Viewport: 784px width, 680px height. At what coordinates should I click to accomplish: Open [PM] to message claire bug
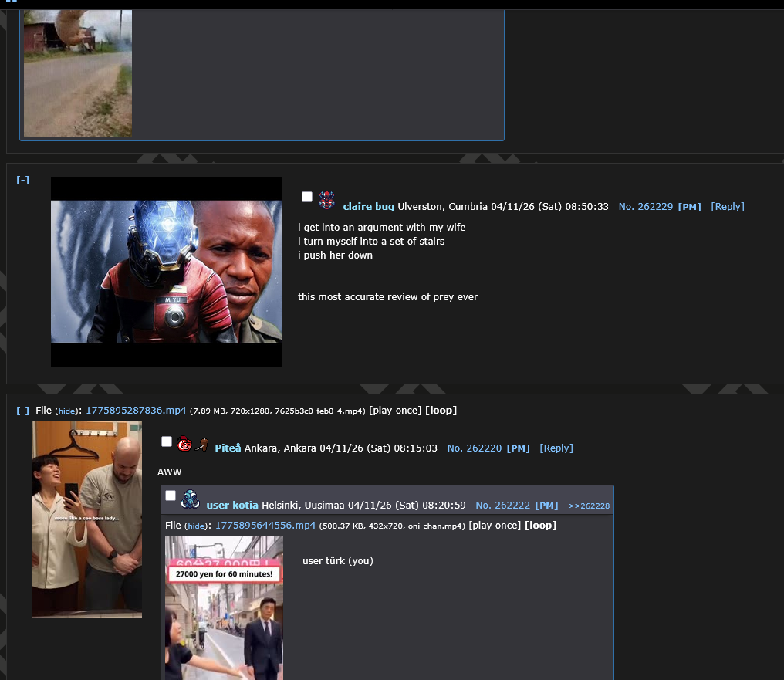pyautogui.click(x=689, y=207)
